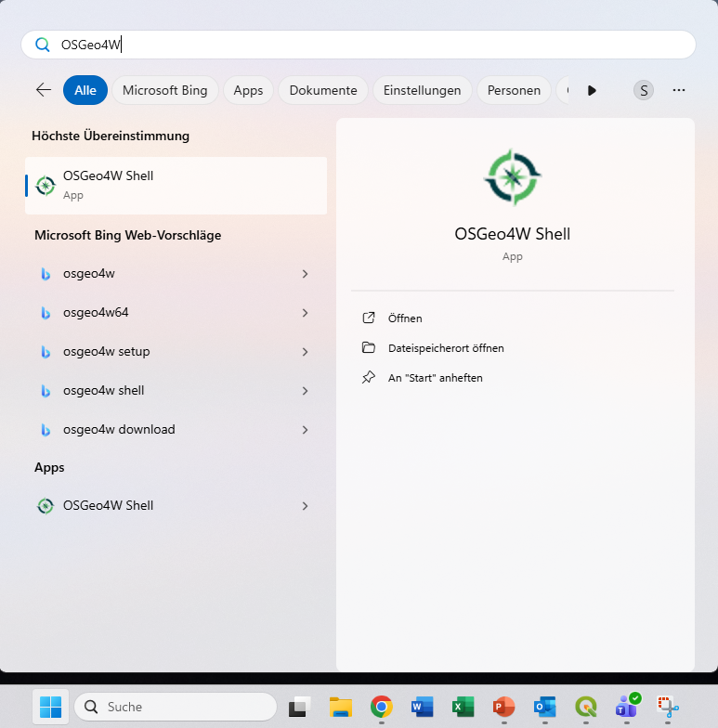Click the Windows Start button

point(51,707)
